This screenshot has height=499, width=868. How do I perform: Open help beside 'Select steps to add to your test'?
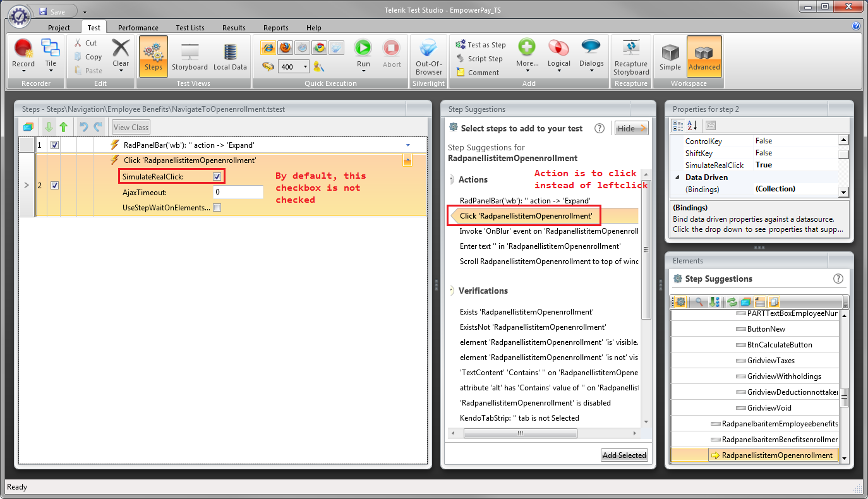coord(600,128)
